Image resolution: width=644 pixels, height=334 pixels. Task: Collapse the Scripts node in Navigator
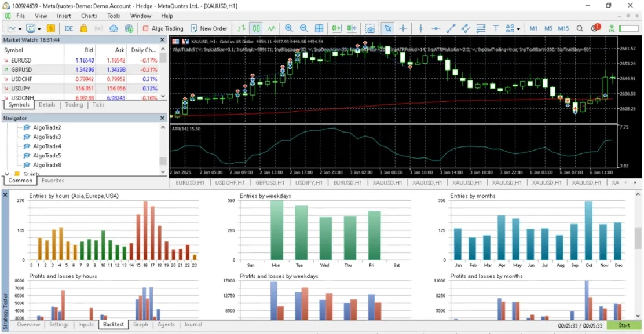(x=7, y=174)
